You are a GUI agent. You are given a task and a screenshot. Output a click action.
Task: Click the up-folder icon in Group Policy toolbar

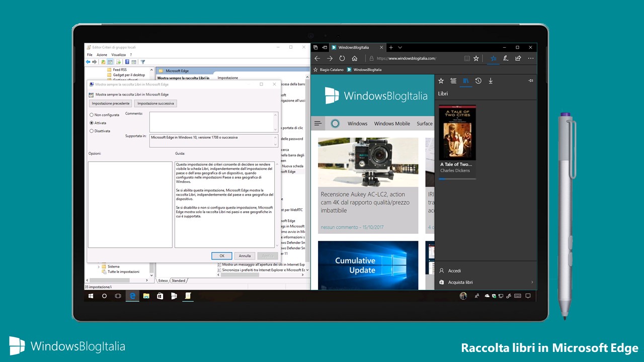click(103, 62)
